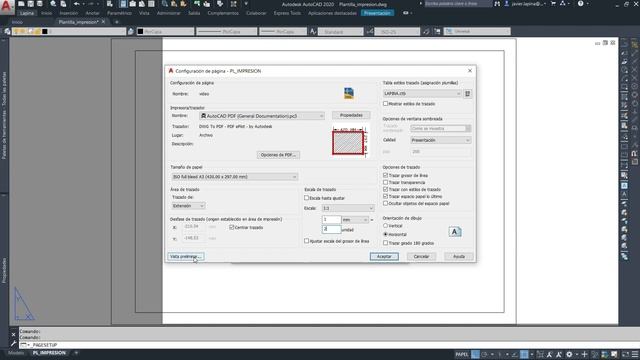Image resolution: width=640 pixels, height=360 pixels.
Task: Toggle Trazar transparencia checkbox
Action: point(385,182)
